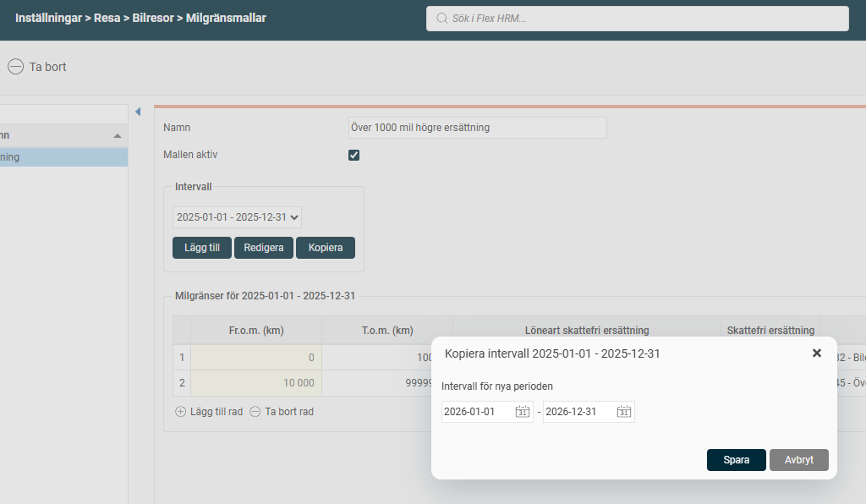Click the Kopiera interval button
The height and width of the screenshot is (504, 866).
click(326, 248)
